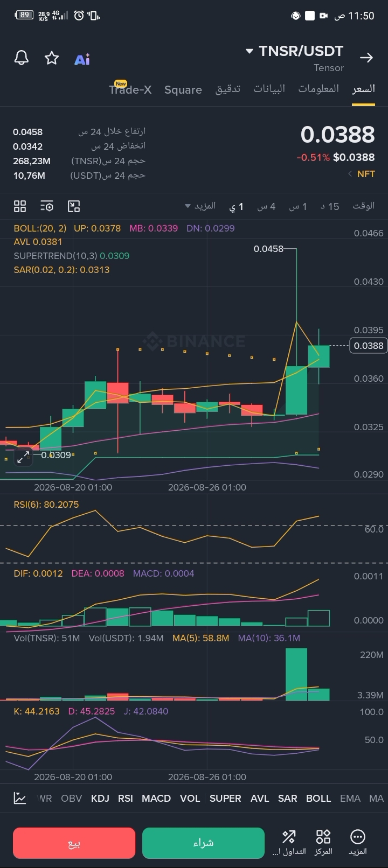
Task: Select the 1 س timeframe
Action: pos(298,206)
